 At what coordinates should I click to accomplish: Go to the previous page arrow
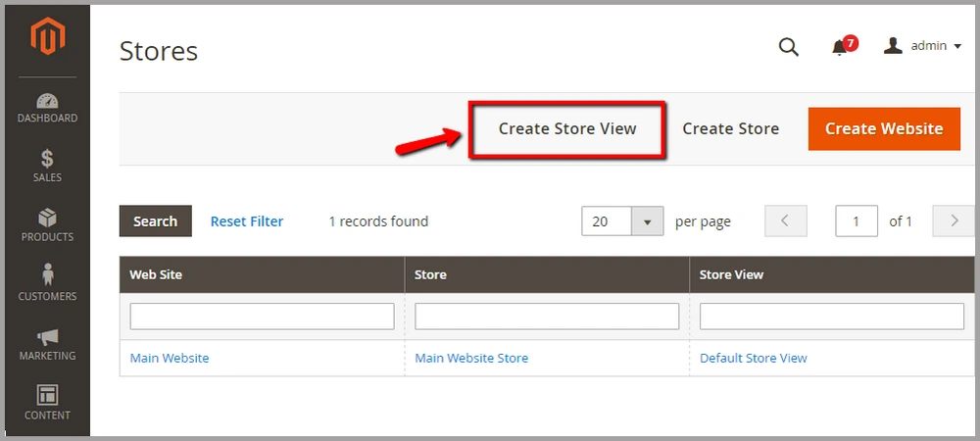tap(786, 220)
